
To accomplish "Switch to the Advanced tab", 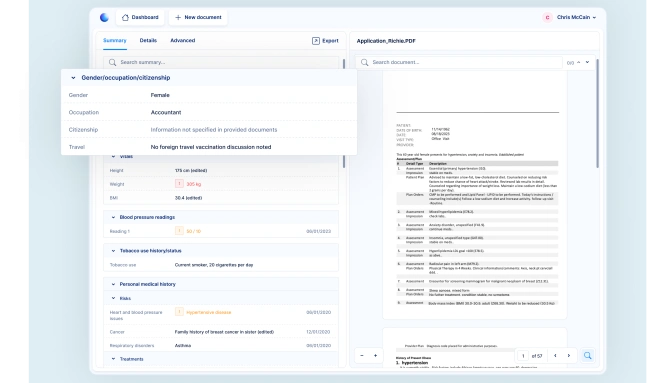I will click(x=183, y=41).
